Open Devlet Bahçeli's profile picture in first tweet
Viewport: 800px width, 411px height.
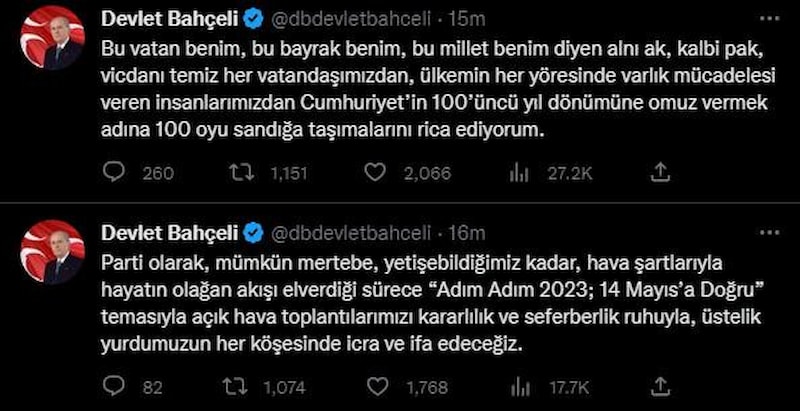pos(52,39)
